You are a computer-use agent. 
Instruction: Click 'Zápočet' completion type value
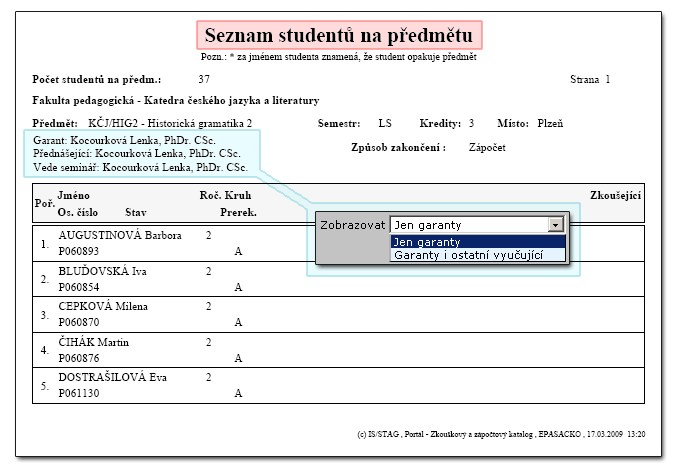(487, 148)
